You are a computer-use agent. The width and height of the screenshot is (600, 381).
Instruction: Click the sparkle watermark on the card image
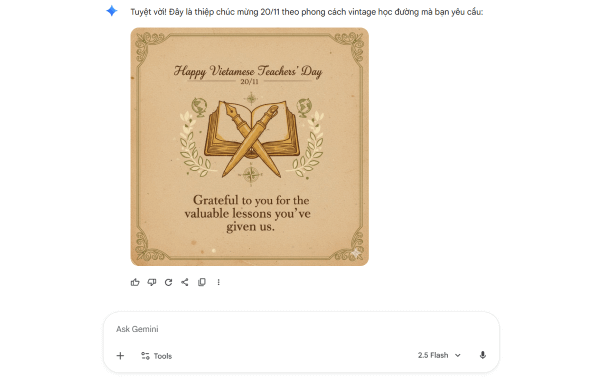pos(356,253)
